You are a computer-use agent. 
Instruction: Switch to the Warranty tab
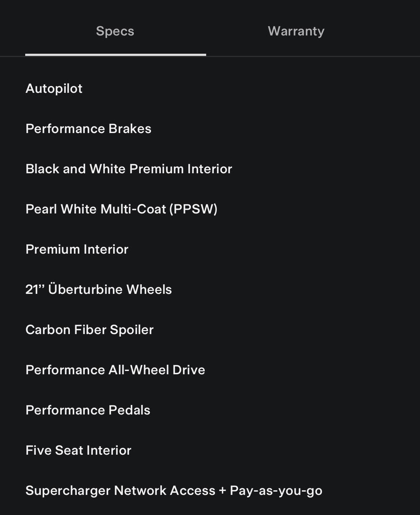point(296,31)
